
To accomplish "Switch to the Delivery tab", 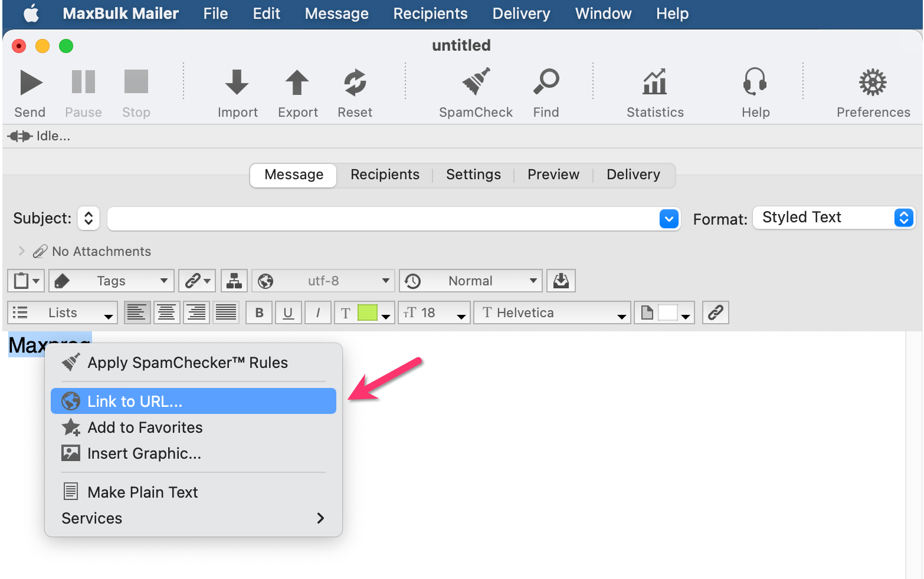I will (634, 175).
